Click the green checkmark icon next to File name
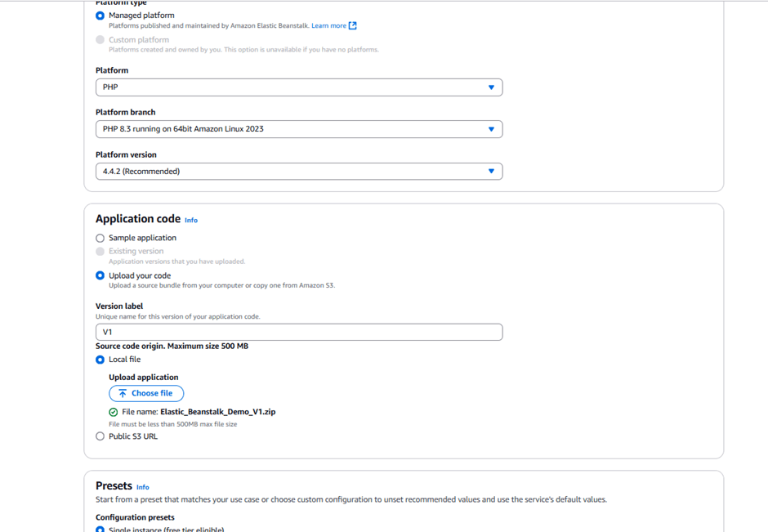Screen dimensions: 768x532 [x=114, y=412]
